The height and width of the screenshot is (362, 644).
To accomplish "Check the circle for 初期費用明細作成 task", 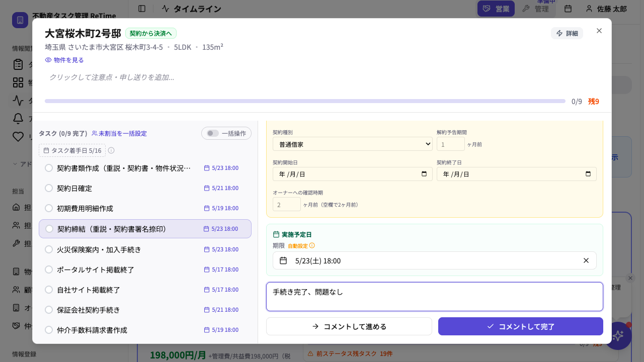I will pyautogui.click(x=49, y=208).
